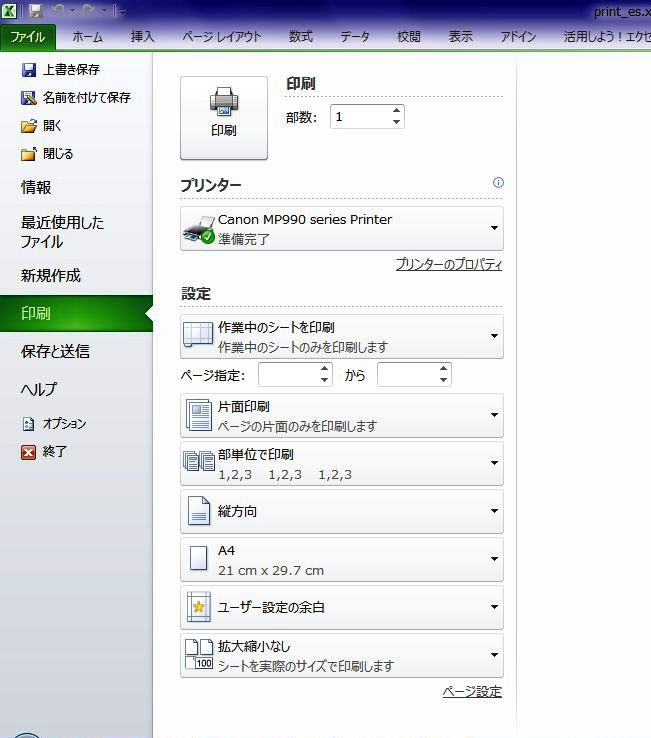The height and width of the screenshot is (738, 651).
Task: Select 情報 in the backstage menu
Action: [36, 187]
